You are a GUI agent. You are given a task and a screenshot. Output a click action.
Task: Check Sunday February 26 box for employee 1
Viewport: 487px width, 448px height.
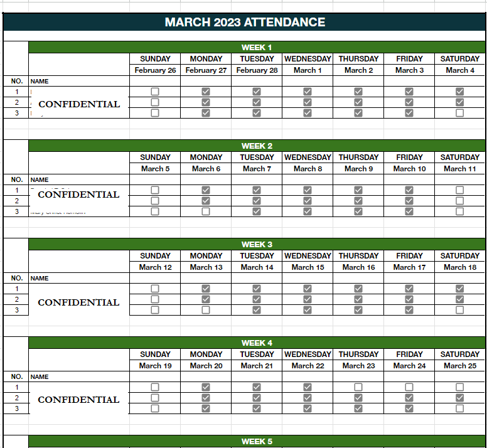click(155, 92)
